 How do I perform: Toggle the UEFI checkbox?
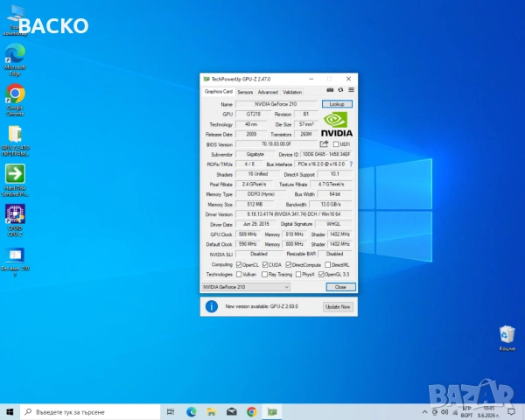pyautogui.click(x=336, y=144)
